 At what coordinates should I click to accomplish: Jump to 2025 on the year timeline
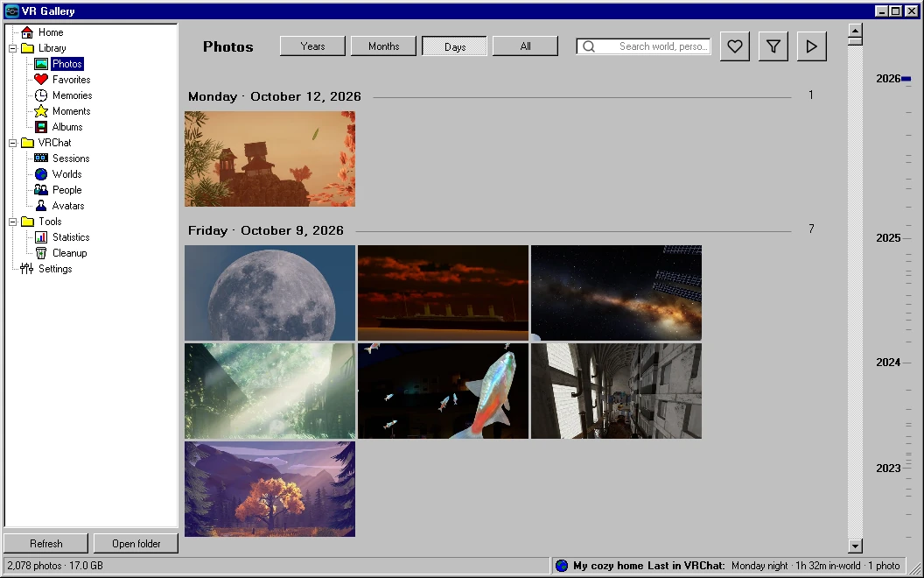pyautogui.click(x=888, y=237)
